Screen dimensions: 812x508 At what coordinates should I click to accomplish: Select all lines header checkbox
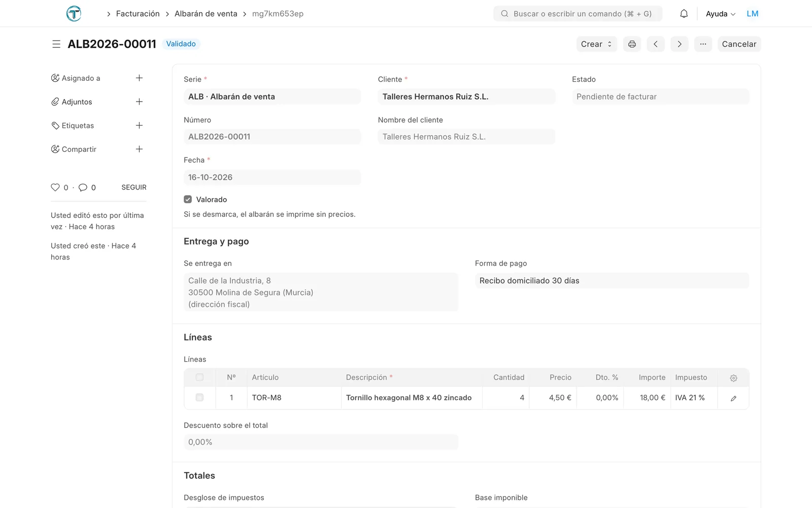[199, 377]
